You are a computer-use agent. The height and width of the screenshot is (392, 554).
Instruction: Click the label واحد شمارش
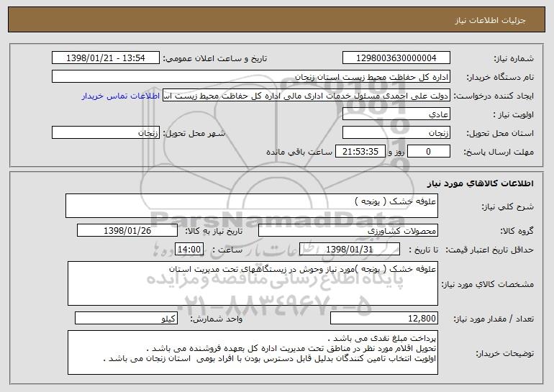pos(217,319)
